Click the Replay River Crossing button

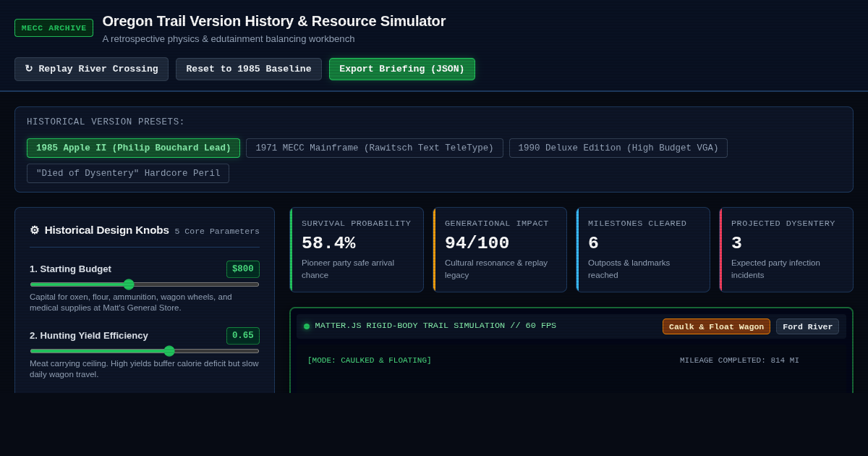[x=91, y=69]
